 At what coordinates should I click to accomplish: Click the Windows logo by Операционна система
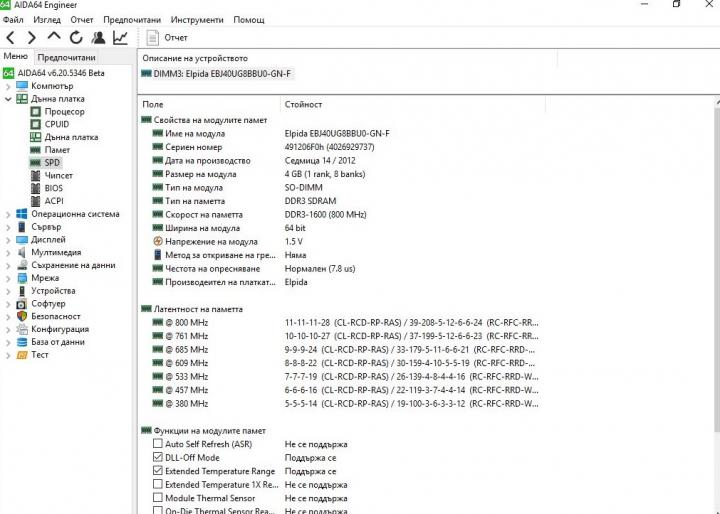tap(22, 214)
